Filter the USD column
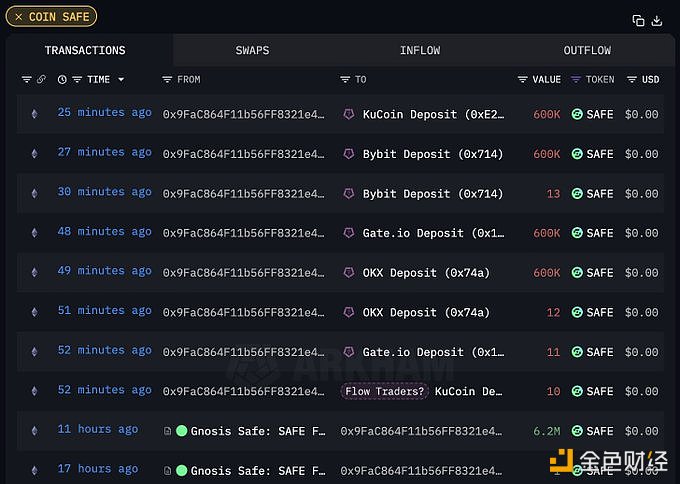The image size is (680, 484). [632, 79]
